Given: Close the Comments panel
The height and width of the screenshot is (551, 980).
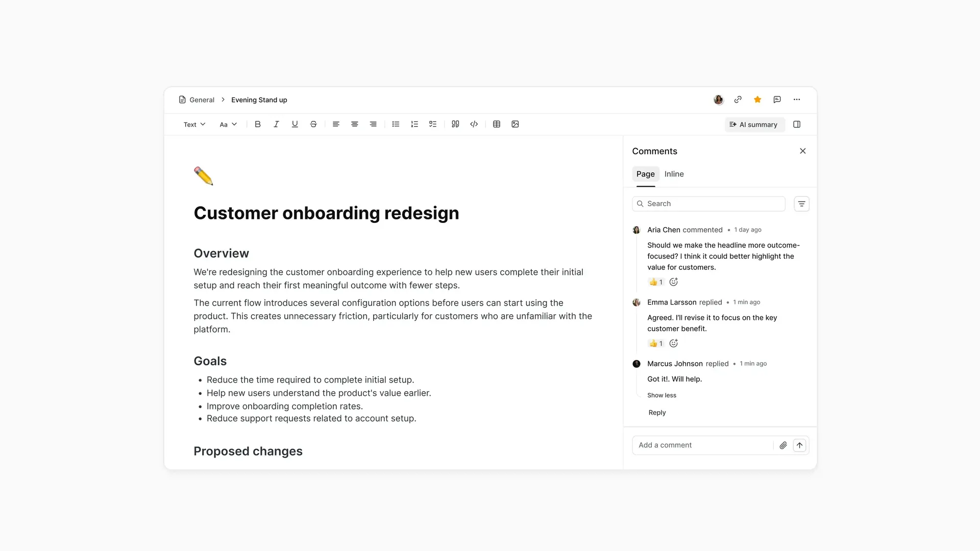Looking at the screenshot, I should [803, 151].
